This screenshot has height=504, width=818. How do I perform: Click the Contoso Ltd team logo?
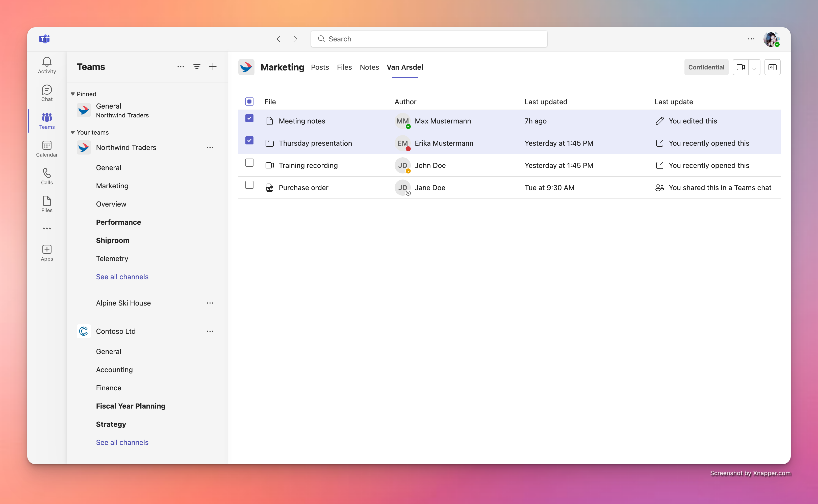[84, 331]
